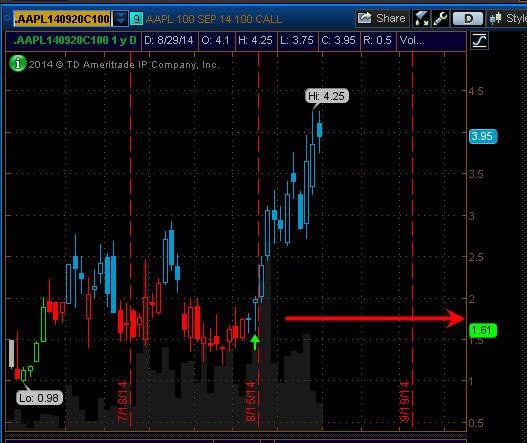Image resolution: width=527 pixels, height=443 pixels.
Task: Click the 2.5 price axis label
Action: [x=476, y=257]
